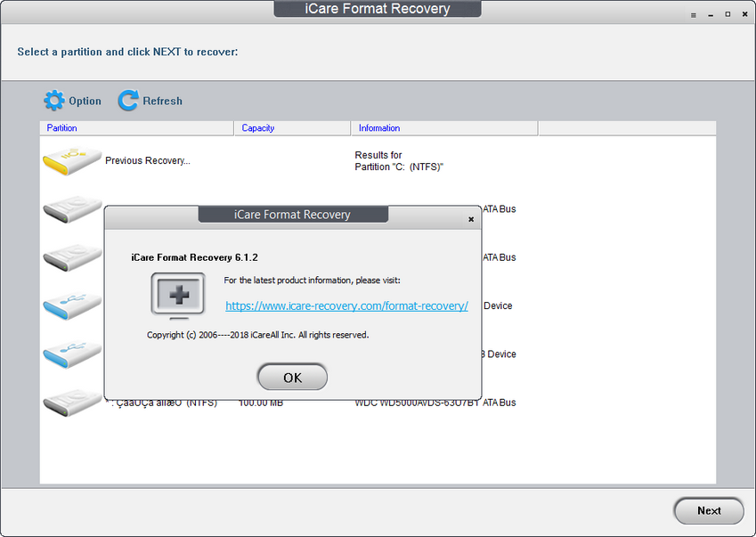Click "iCare Format Recovery 6.1.2" version text
The width and height of the screenshot is (756, 537).
[194, 257]
